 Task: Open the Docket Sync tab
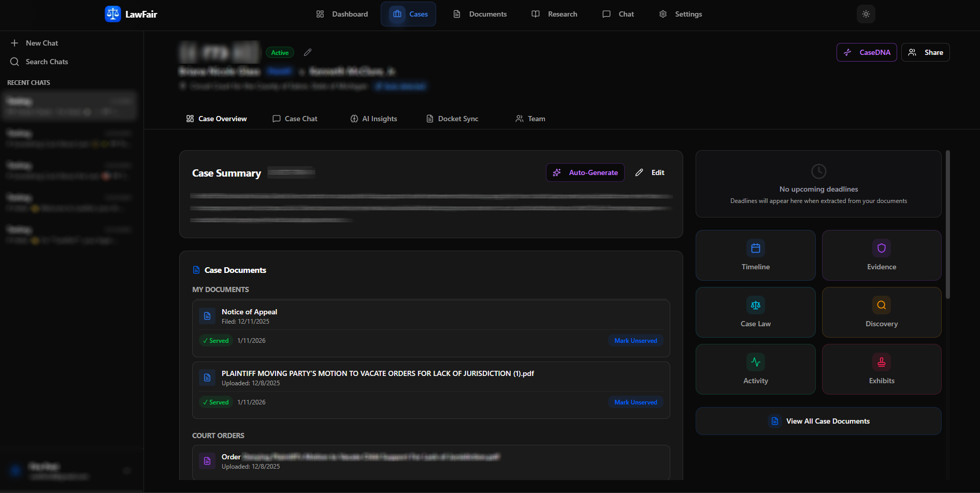click(x=452, y=119)
